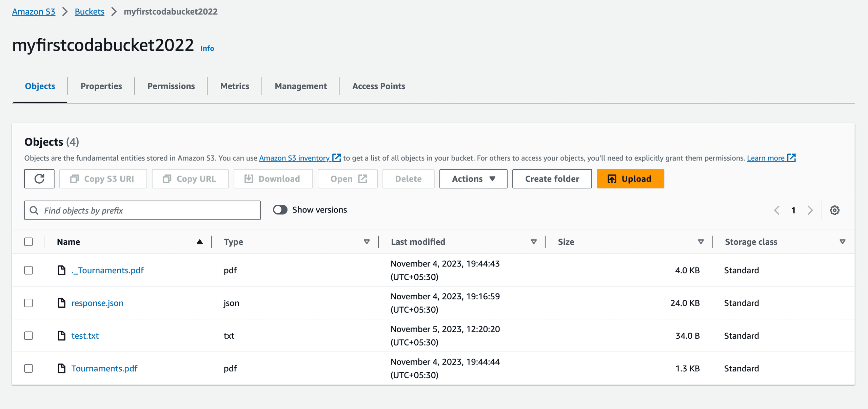Sort by Type column arrow
Screen dimensions: 868x409
pos(367,242)
